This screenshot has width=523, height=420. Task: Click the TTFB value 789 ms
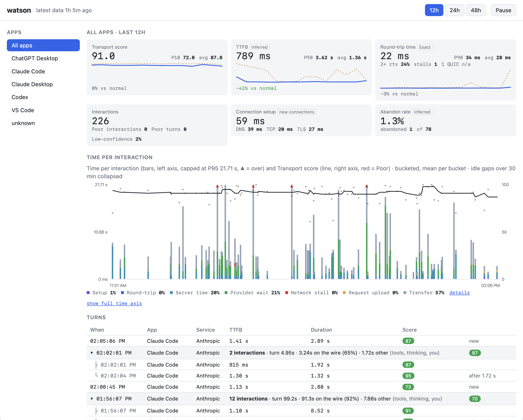click(x=253, y=56)
